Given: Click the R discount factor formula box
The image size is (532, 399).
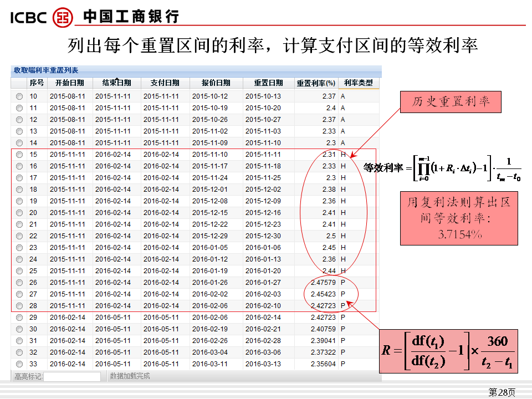Looking at the screenshot, I should coord(449,351).
